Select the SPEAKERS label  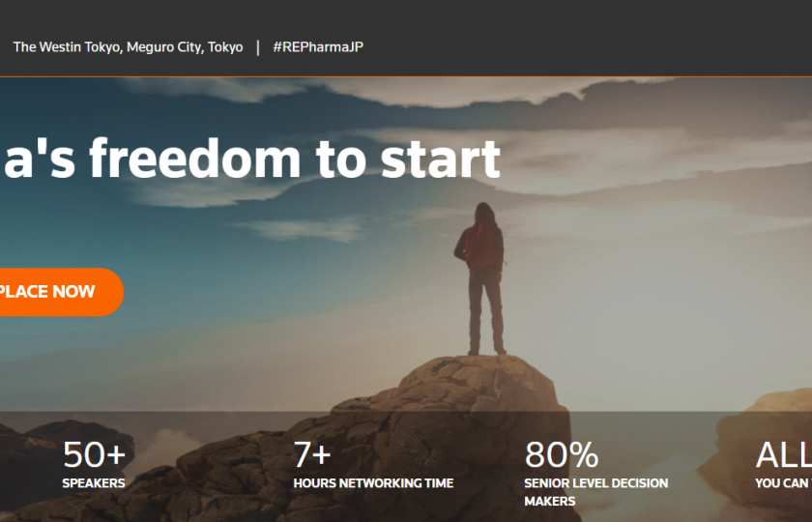coord(94,483)
